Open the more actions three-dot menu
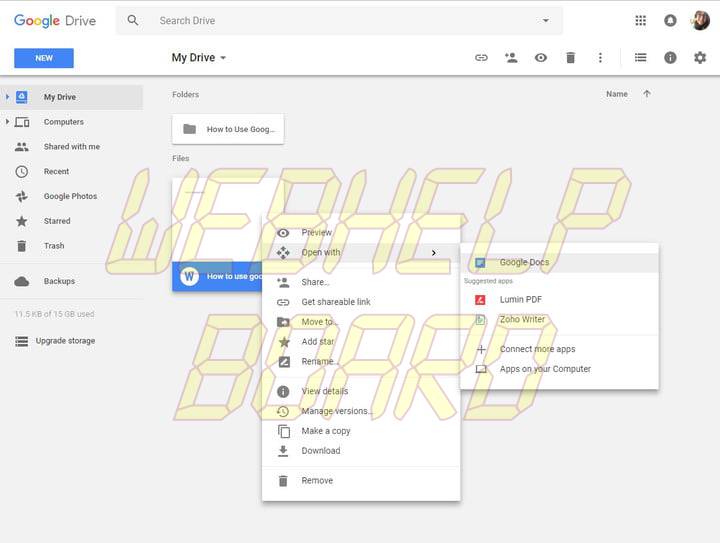 600,58
